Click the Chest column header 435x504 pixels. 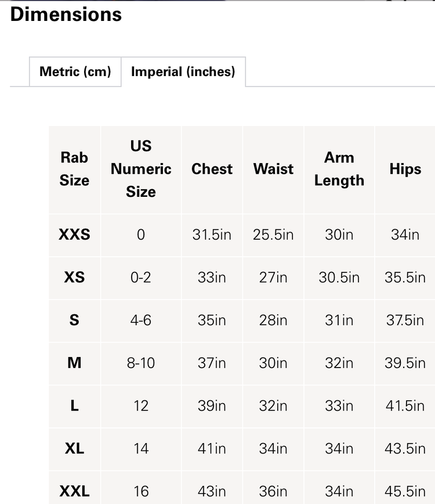pos(212,169)
